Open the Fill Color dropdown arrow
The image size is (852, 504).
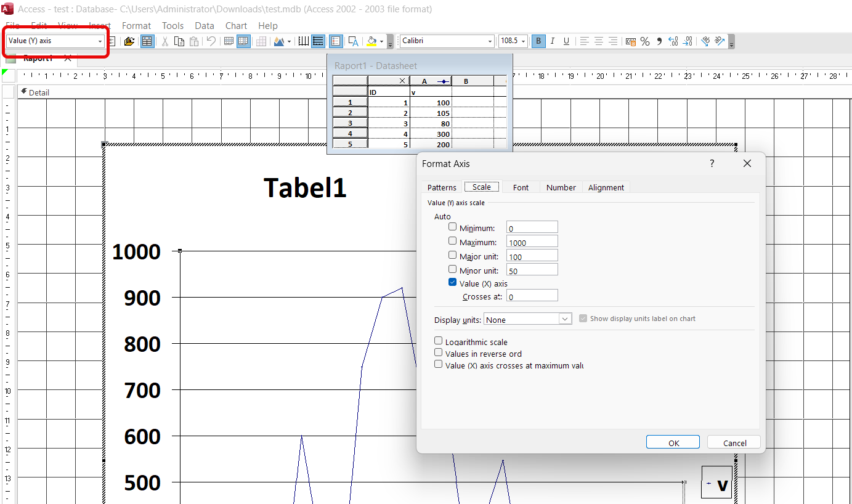pyautogui.click(x=381, y=41)
